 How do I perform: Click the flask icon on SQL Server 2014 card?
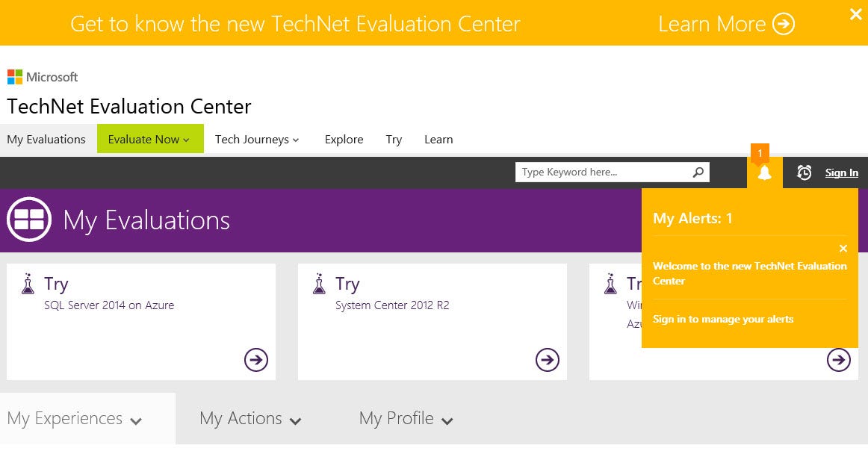28,285
